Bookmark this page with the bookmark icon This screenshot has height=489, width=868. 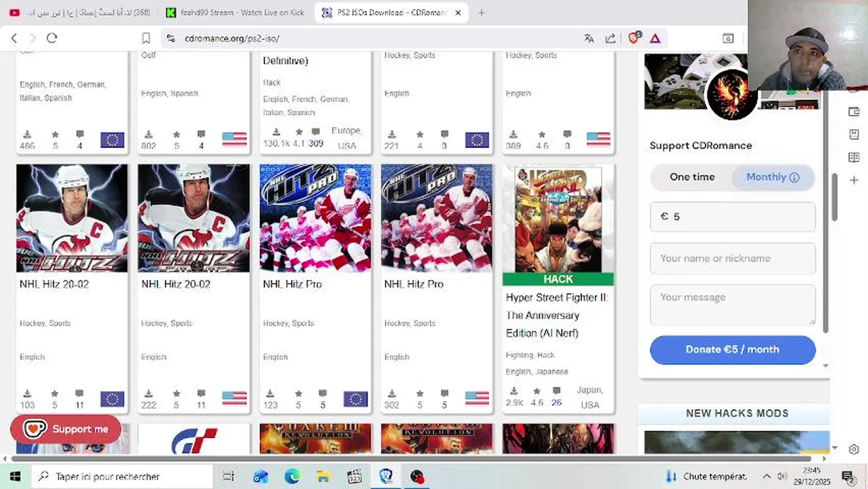145,39
